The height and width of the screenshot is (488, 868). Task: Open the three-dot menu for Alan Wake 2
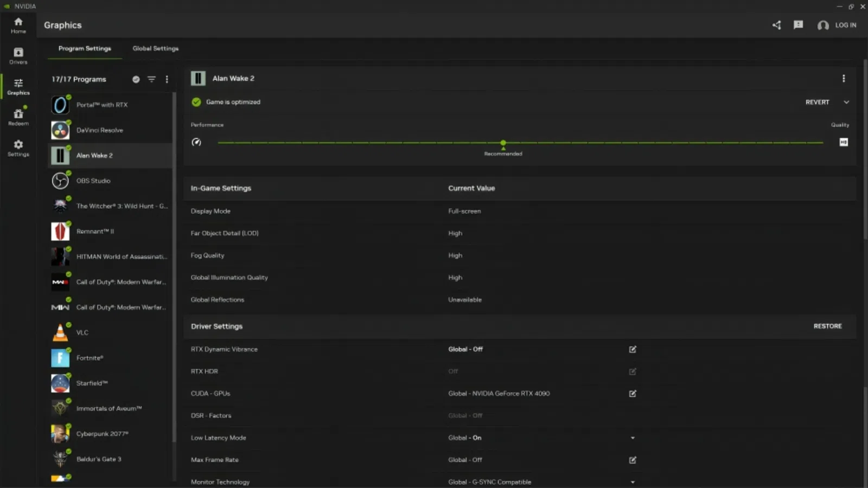pos(844,78)
